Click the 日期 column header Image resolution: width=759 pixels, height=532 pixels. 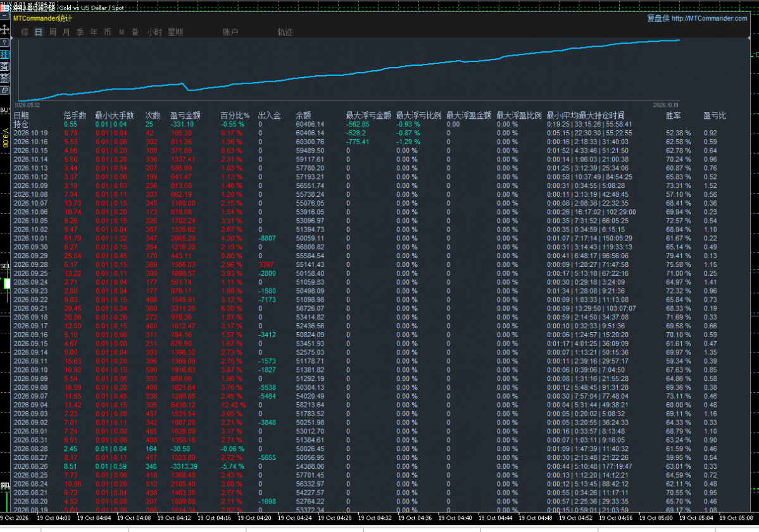pos(22,115)
